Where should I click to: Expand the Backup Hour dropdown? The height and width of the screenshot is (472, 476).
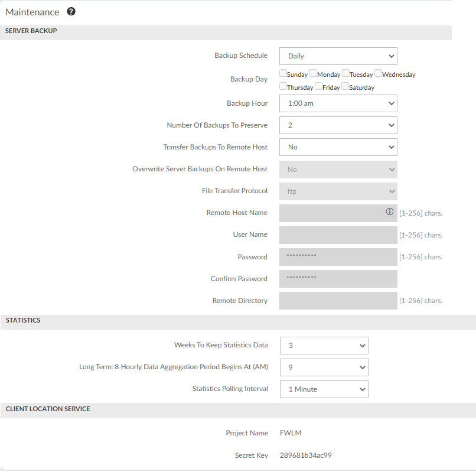(338, 103)
